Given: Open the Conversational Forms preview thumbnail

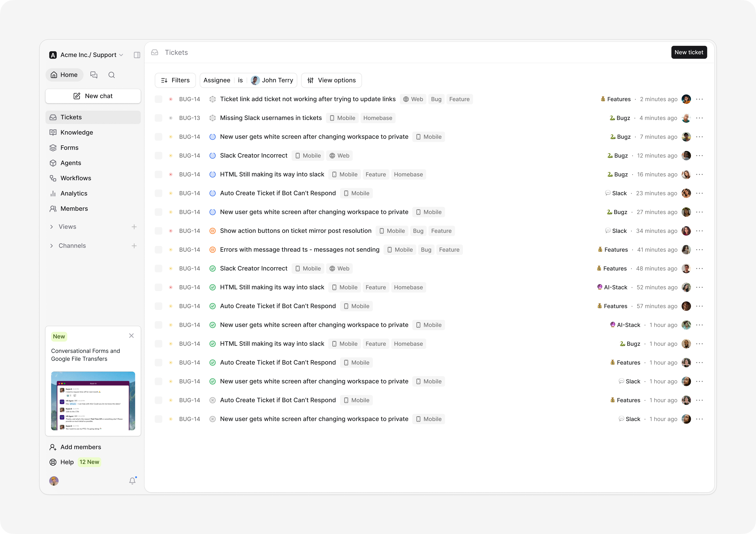Looking at the screenshot, I should pyautogui.click(x=93, y=401).
